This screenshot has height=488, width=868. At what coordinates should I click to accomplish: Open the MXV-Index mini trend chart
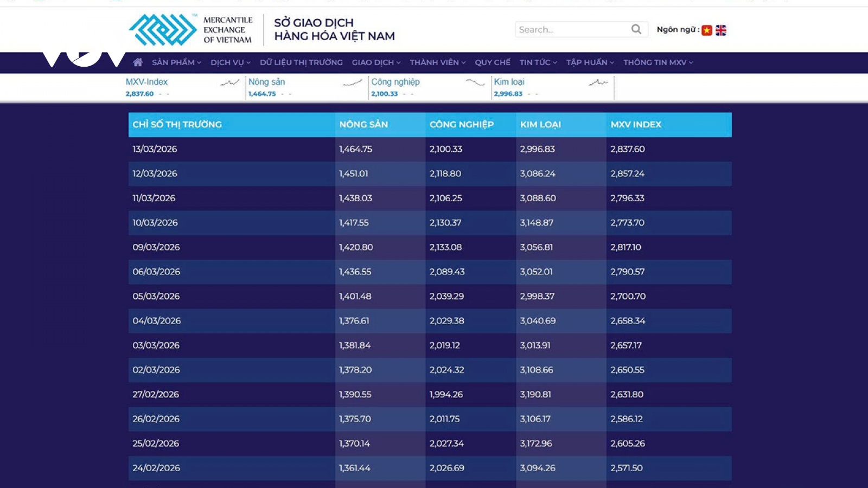[x=229, y=83]
